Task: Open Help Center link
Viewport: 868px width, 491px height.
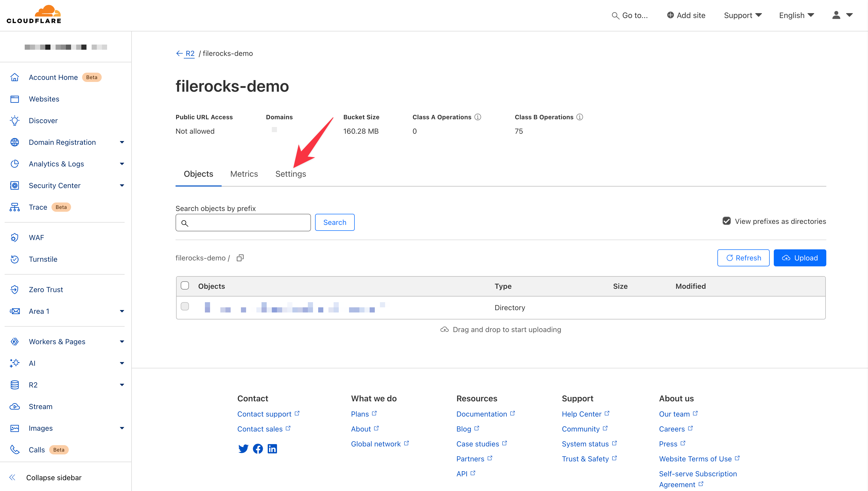Action: (585, 414)
